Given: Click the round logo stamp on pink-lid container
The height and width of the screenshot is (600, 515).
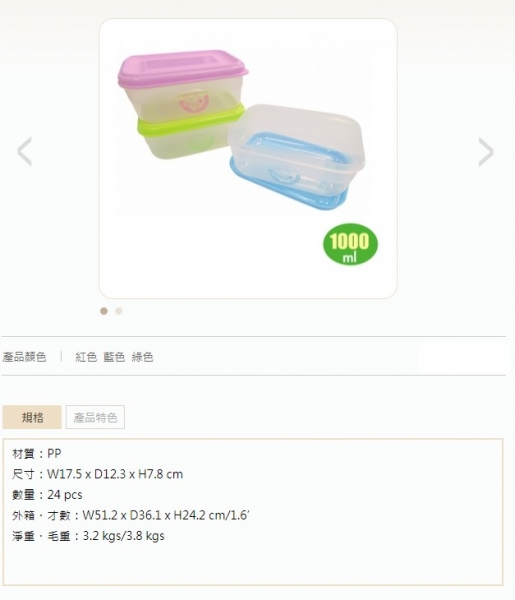Looking at the screenshot, I should pyautogui.click(x=194, y=101).
